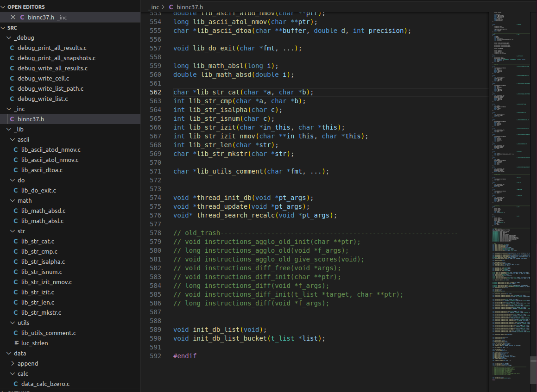Image resolution: width=537 pixels, height=392 pixels.
Task: Click the text-file icon beside luc_strlen
Action: coord(16,343)
